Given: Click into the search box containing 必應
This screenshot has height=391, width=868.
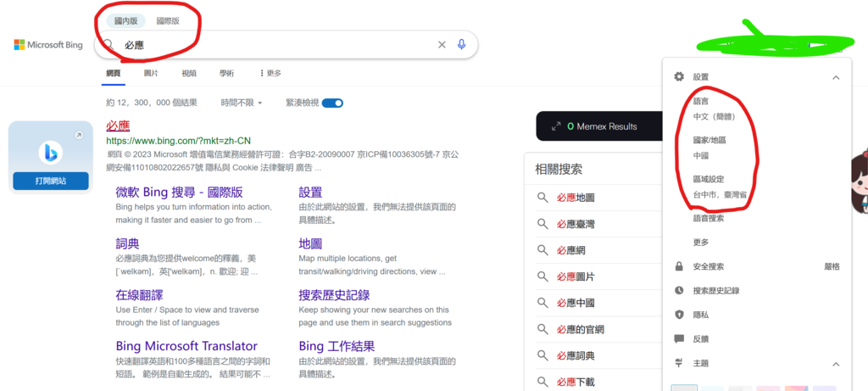Looking at the screenshot, I should [286, 45].
